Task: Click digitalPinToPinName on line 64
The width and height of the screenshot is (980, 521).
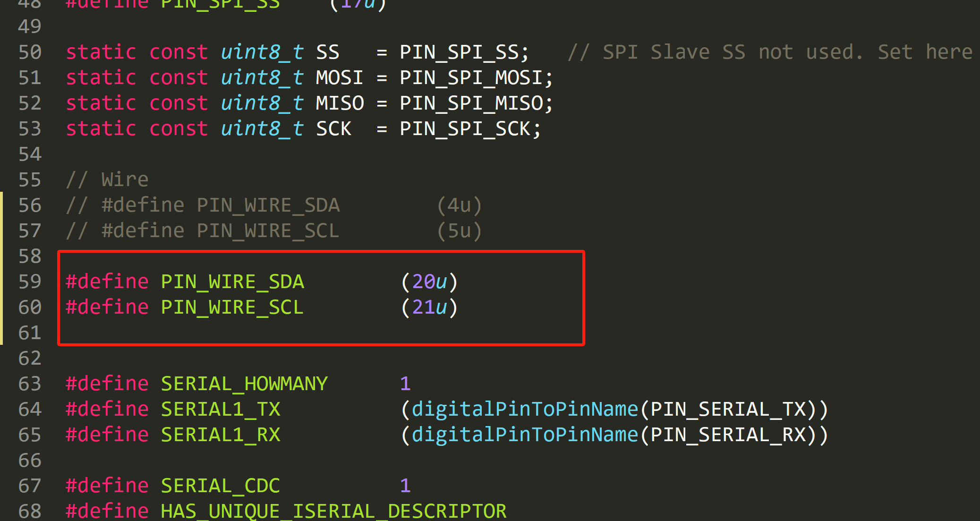Action: (x=524, y=409)
